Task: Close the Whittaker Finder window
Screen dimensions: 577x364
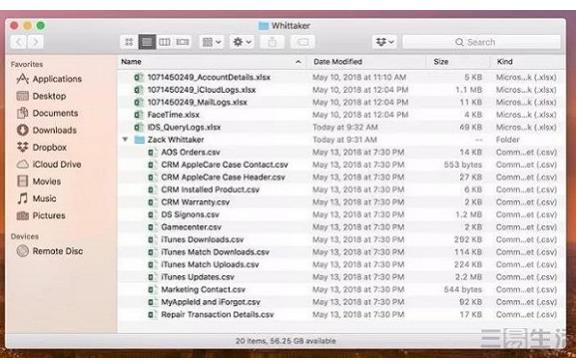Action: (x=14, y=25)
